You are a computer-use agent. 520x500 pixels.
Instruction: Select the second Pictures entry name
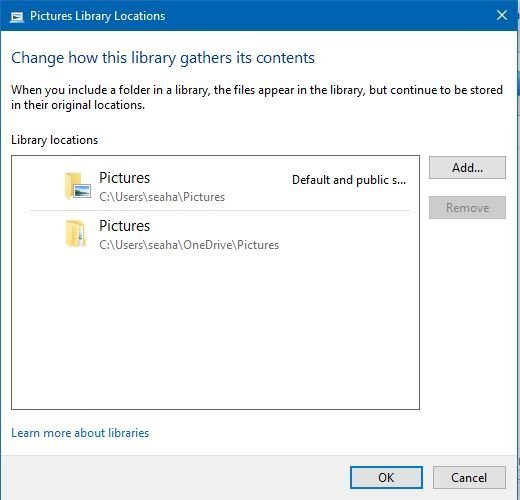[x=125, y=226]
